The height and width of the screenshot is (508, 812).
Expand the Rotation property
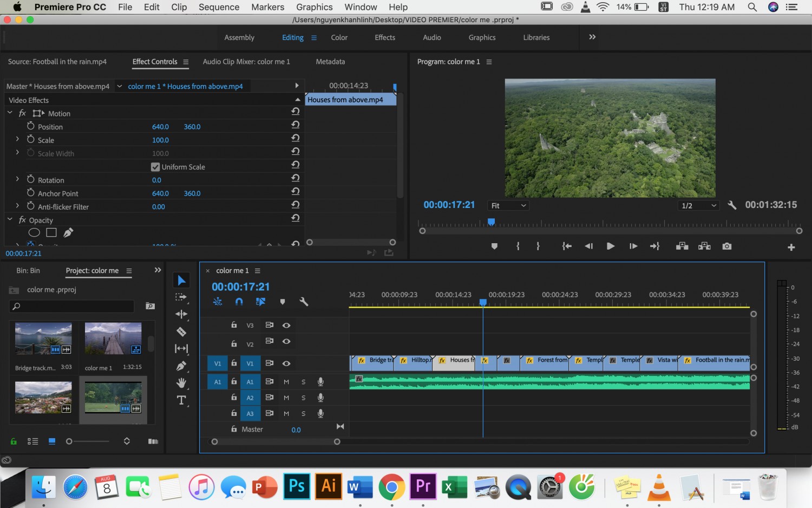[17, 179]
